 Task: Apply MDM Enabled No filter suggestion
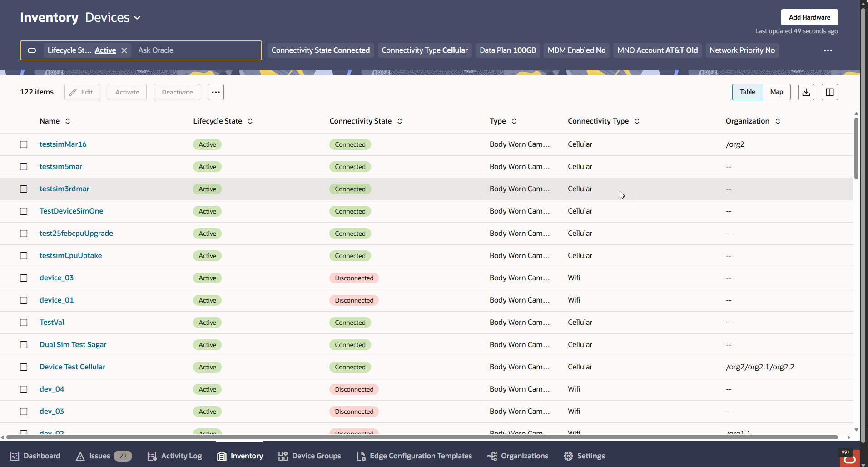click(576, 50)
